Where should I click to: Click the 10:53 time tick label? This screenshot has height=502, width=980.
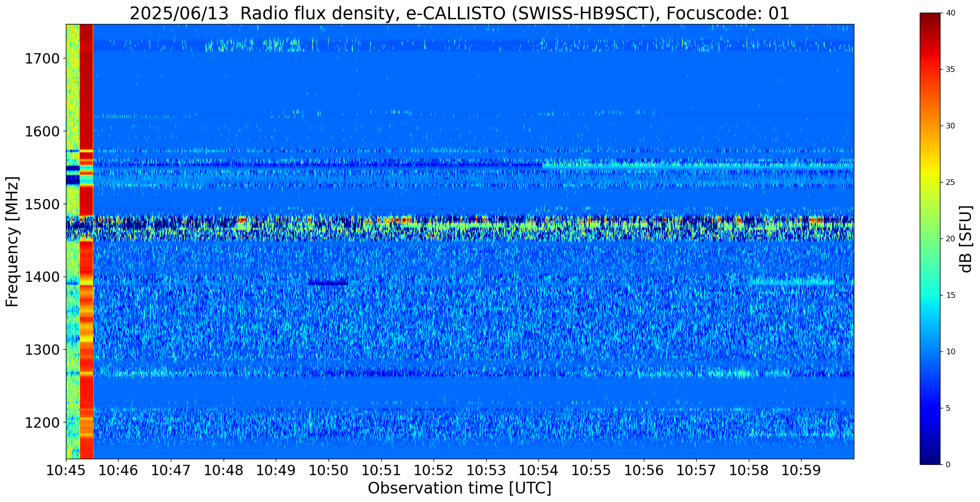486,470
